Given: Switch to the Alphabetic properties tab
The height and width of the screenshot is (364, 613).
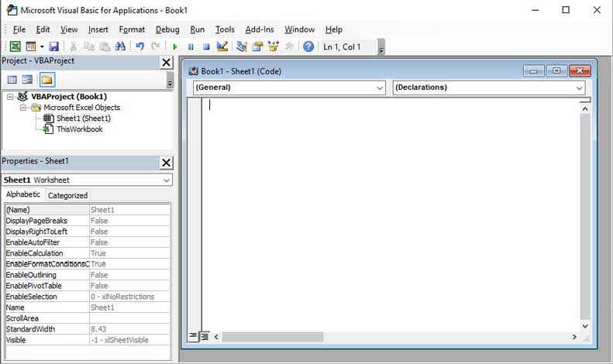Looking at the screenshot, I should (23, 194).
